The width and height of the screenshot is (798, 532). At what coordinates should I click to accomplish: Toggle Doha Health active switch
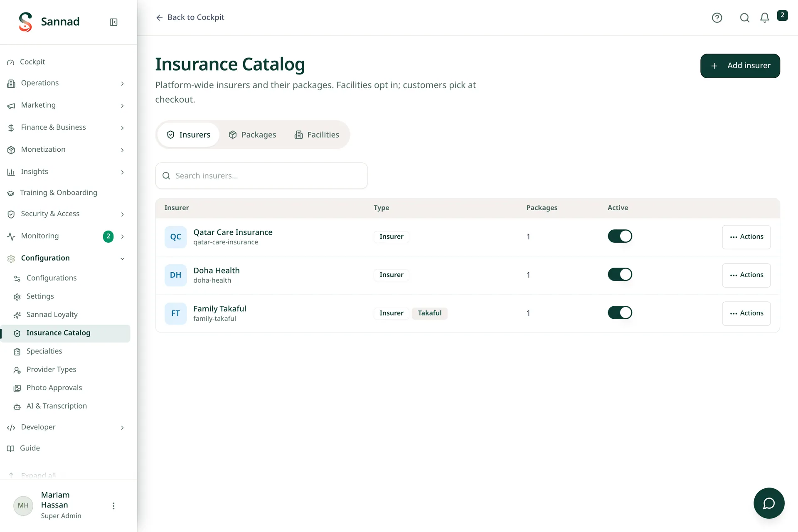tap(620, 274)
